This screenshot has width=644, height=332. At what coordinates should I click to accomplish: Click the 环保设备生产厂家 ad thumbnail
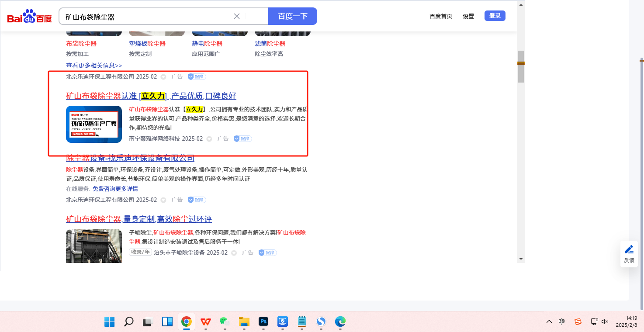click(x=94, y=125)
